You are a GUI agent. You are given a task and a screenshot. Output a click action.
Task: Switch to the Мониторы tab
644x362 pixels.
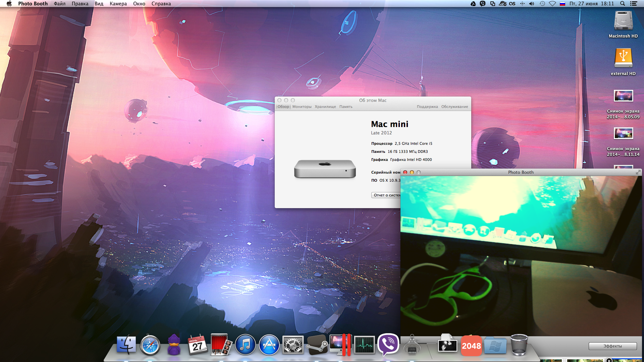(x=302, y=107)
